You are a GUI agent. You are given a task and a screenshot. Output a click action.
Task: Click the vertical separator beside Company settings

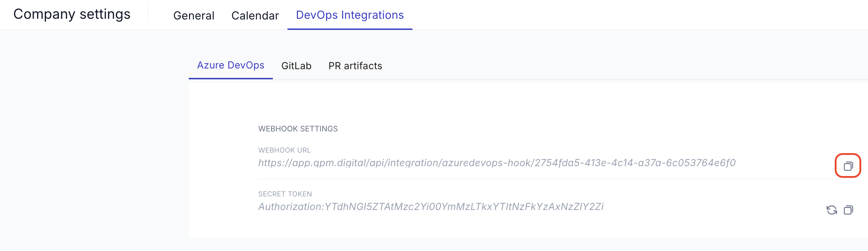(148, 14)
